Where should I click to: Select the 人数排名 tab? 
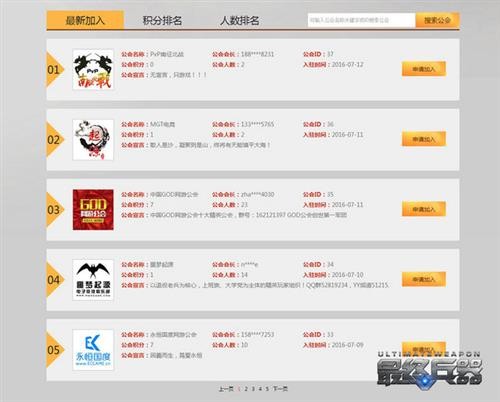(x=239, y=20)
